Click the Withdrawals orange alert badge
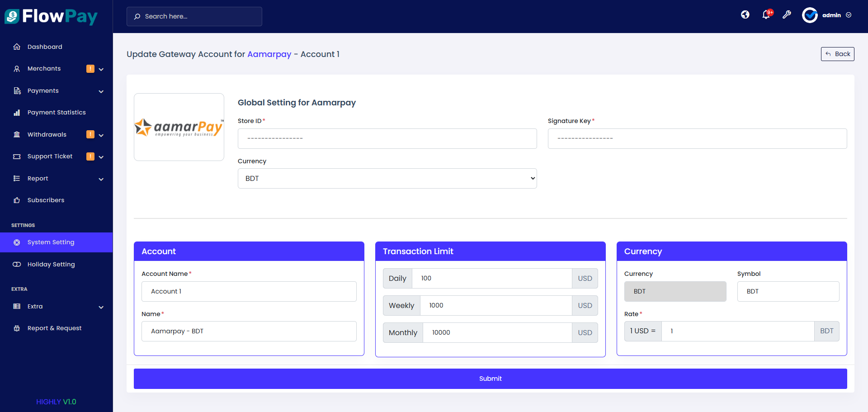The height and width of the screenshot is (412, 868). click(90, 134)
